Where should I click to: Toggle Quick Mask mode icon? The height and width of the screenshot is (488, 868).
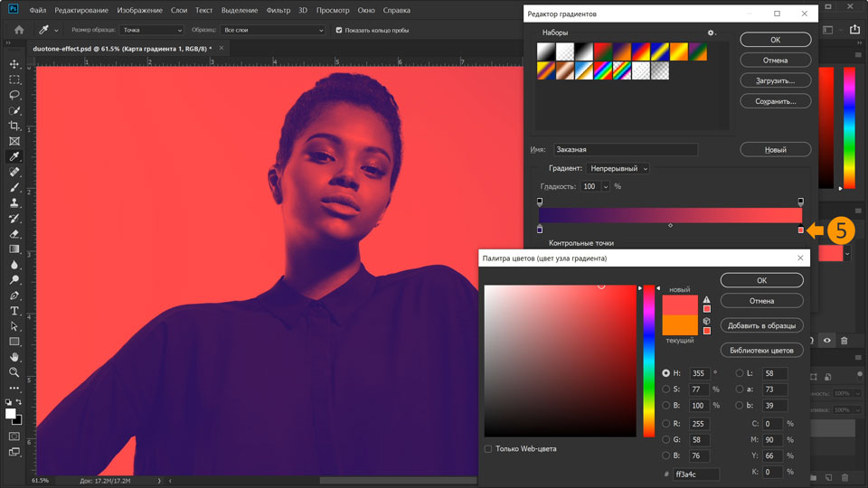click(14, 436)
